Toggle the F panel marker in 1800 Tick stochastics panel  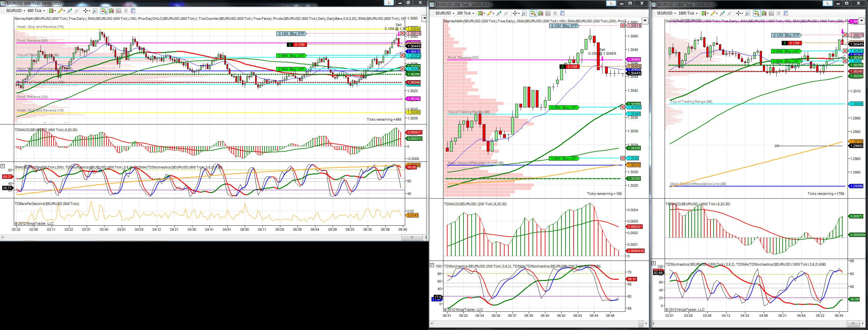click(654, 263)
